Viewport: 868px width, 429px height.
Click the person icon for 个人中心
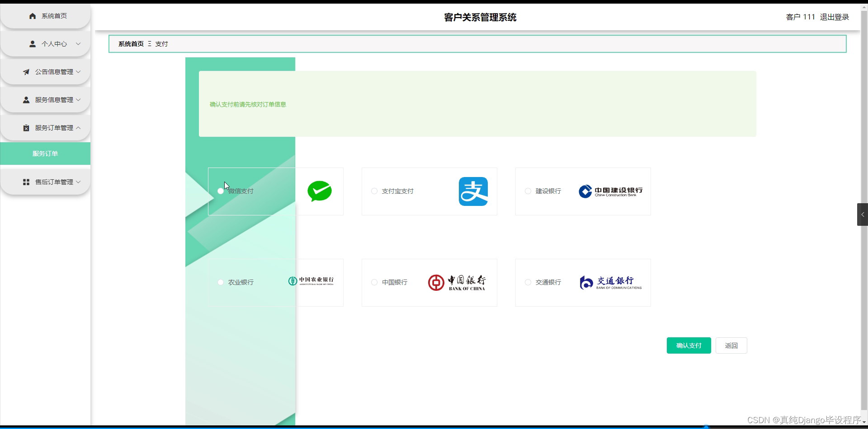(x=32, y=44)
